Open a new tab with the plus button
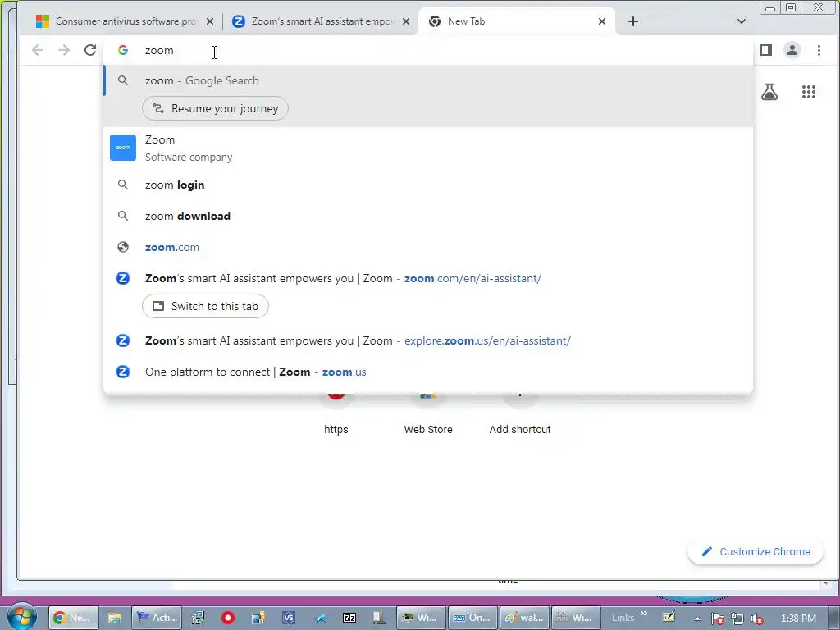The height and width of the screenshot is (630, 840). tap(633, 21)
